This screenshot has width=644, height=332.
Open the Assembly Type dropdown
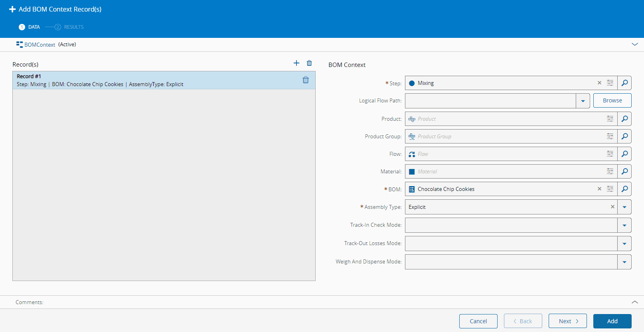point(624,207)
